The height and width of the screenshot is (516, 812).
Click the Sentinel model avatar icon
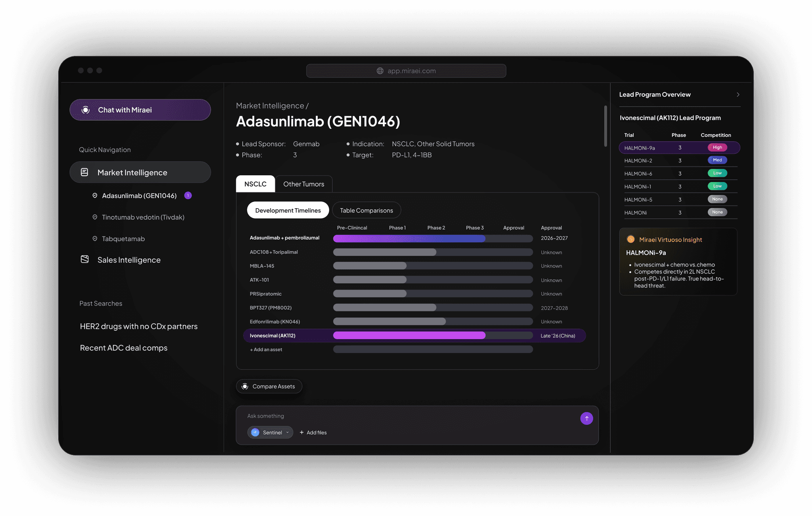(x=255, y=432)
